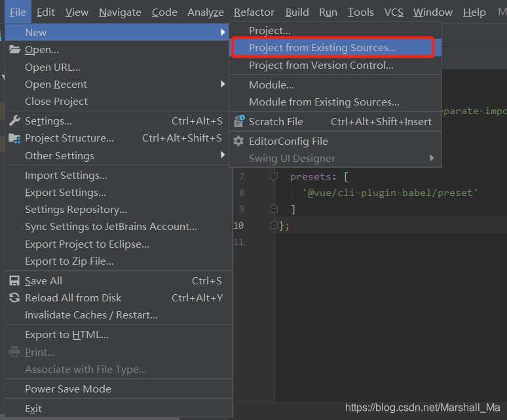Click line number 8 in the gutter
The height and width of the screenshot is (420, 507).
pos(242,193)
